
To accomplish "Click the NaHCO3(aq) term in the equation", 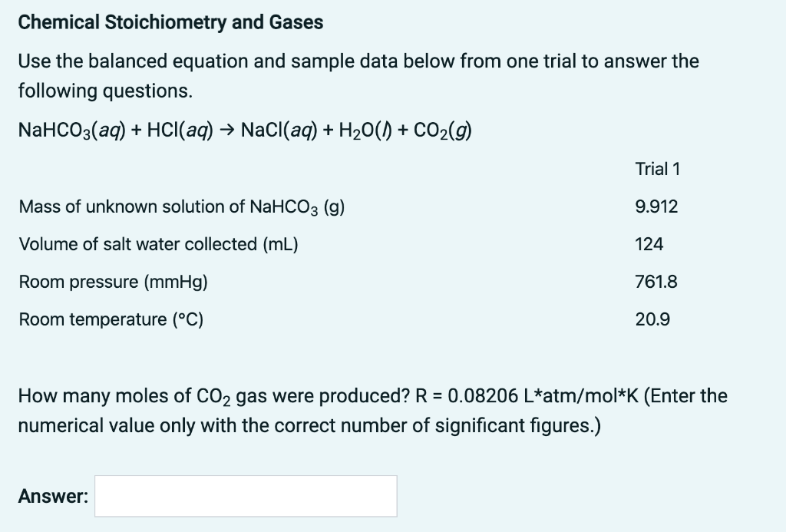I will (70, 130).
